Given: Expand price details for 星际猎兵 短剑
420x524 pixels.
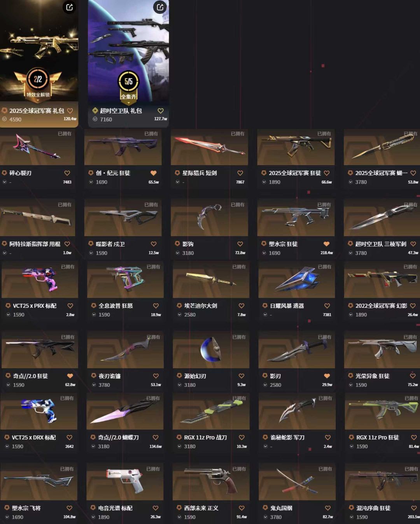Looking at the screenshot, I should [178, 182].
